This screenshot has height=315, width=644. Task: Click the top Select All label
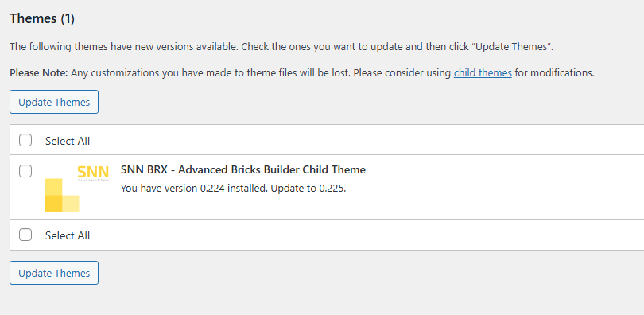(x=68, y=141)
